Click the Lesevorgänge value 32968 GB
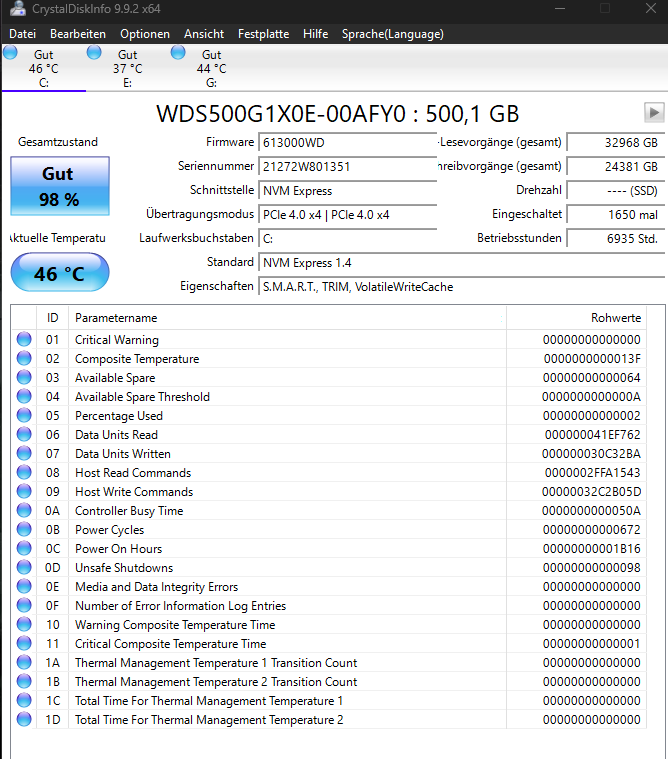The image size is (668, 759). [615, 143]
